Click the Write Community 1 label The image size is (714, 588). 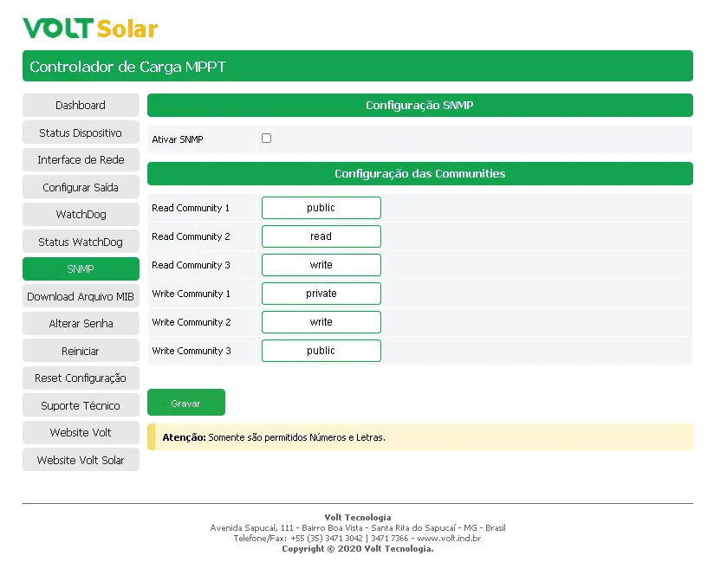tap(191, 294)
